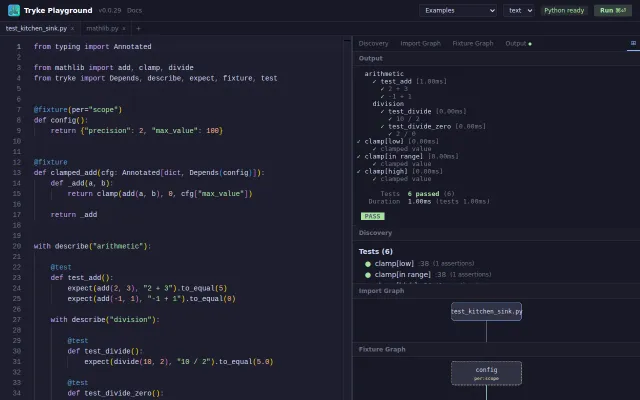This screenshot has width=640, height=400.
Task: Open the Fixture Graph panel tab
Action: (x=473, y=43)
